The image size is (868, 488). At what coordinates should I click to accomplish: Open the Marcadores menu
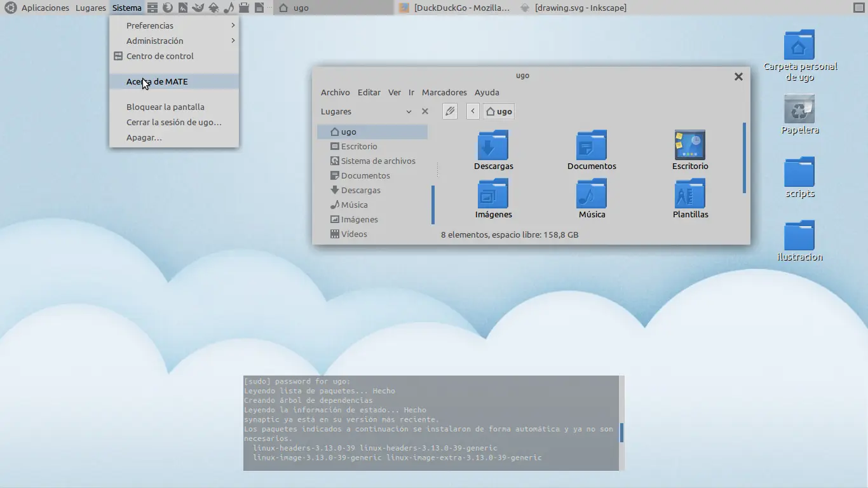click(x=444, y=92)
